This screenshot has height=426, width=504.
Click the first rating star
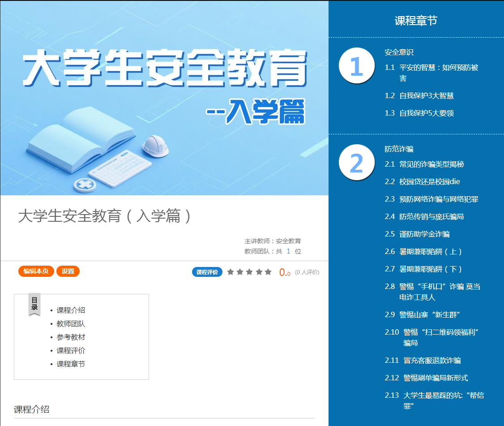231,272
